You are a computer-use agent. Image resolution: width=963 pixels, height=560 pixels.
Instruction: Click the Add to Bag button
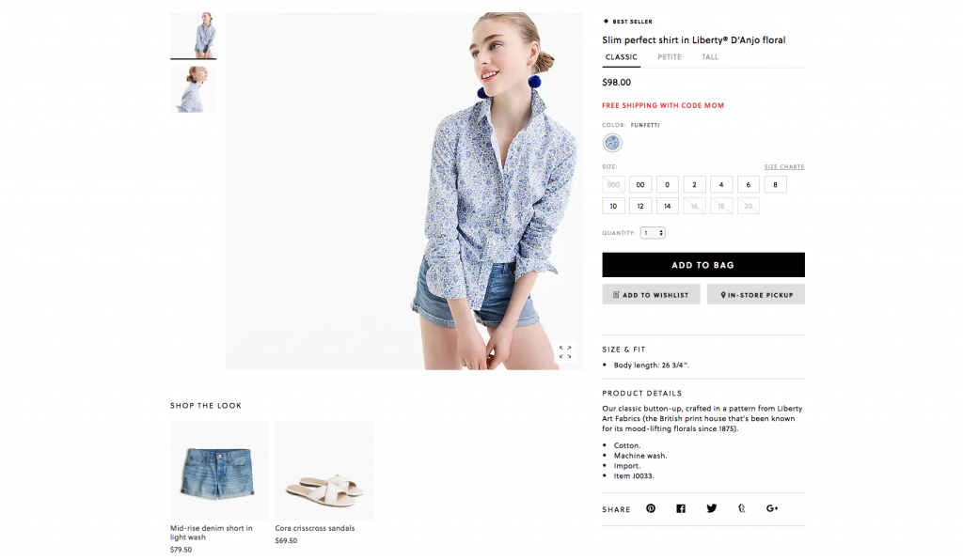(x=703, y=265)
